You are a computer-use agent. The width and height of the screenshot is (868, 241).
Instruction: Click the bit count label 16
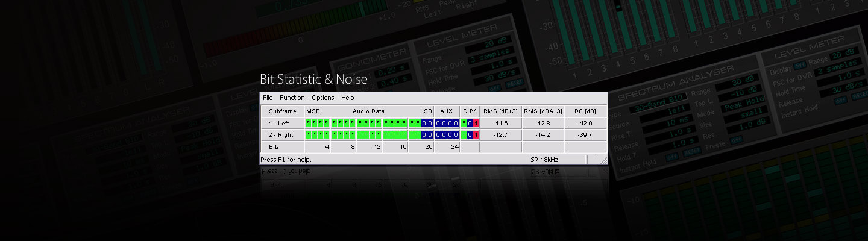(403, 147)
